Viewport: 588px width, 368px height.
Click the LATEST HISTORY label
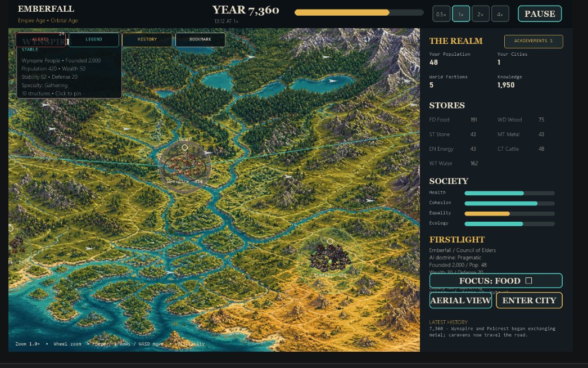[448, 322]
